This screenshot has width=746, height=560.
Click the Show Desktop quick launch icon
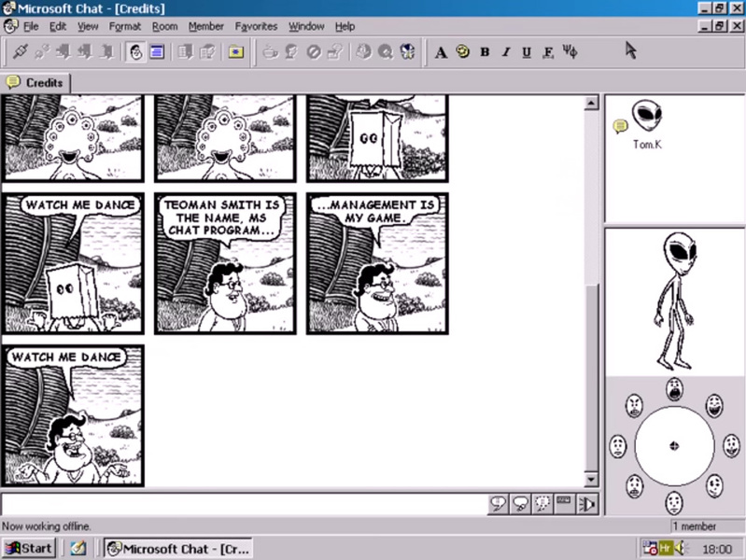pyautogui.click(x=79, y=549)
